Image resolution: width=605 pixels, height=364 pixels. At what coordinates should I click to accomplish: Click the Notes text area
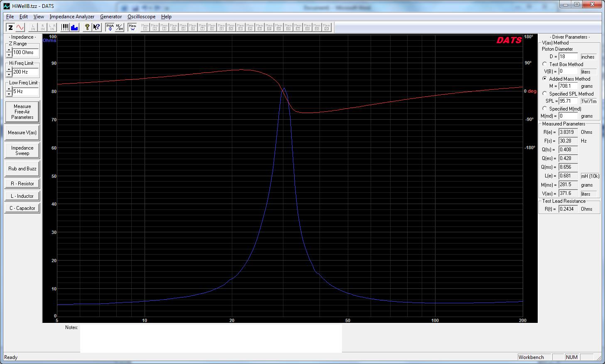click(x=211, y=338)
